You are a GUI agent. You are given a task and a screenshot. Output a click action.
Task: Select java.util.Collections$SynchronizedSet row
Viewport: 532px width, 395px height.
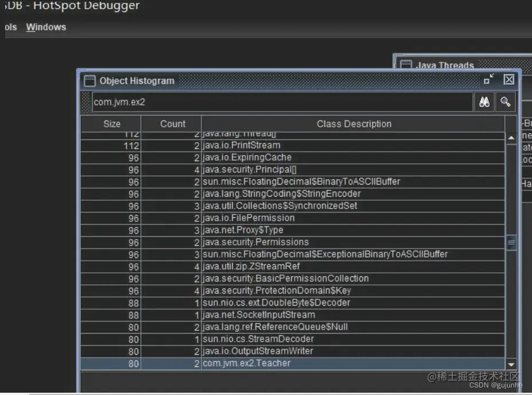(293, 206)
